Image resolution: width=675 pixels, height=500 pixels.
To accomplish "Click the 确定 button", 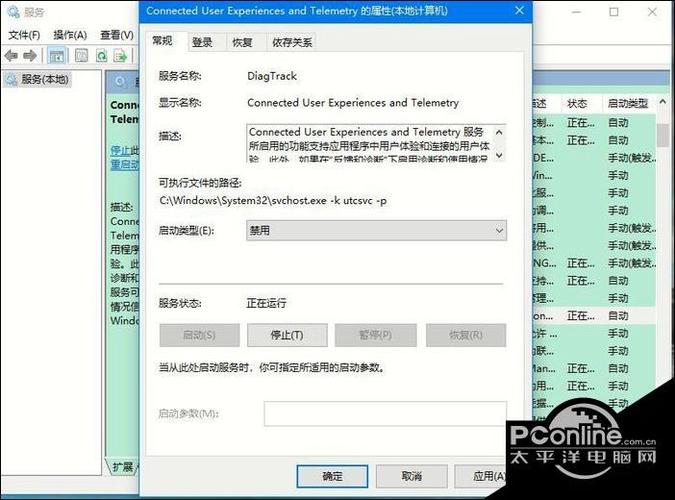I will [x=332, y=476].
